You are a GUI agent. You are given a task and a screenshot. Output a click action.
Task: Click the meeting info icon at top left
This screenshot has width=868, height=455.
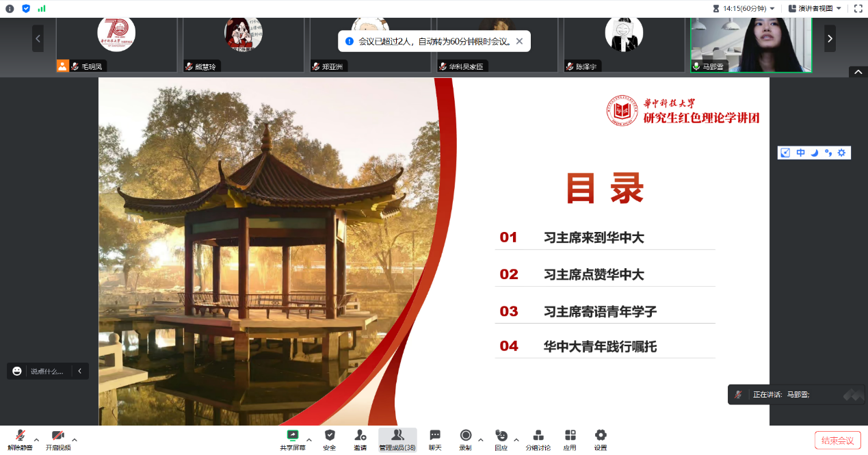[10, 8]
